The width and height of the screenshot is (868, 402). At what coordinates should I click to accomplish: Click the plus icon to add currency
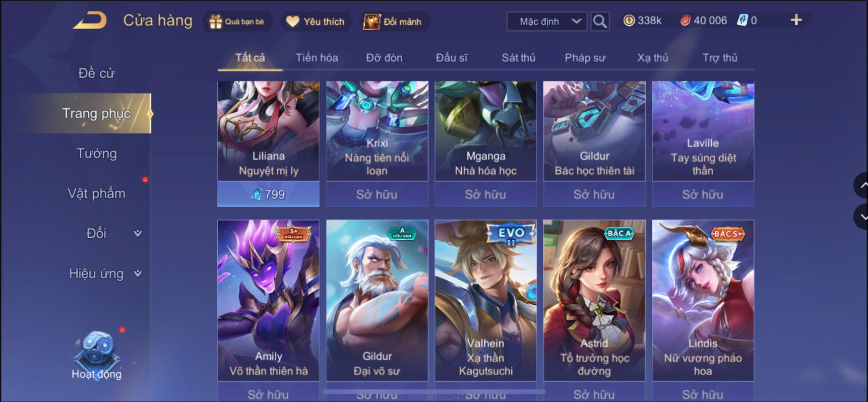tap(796, 20)
